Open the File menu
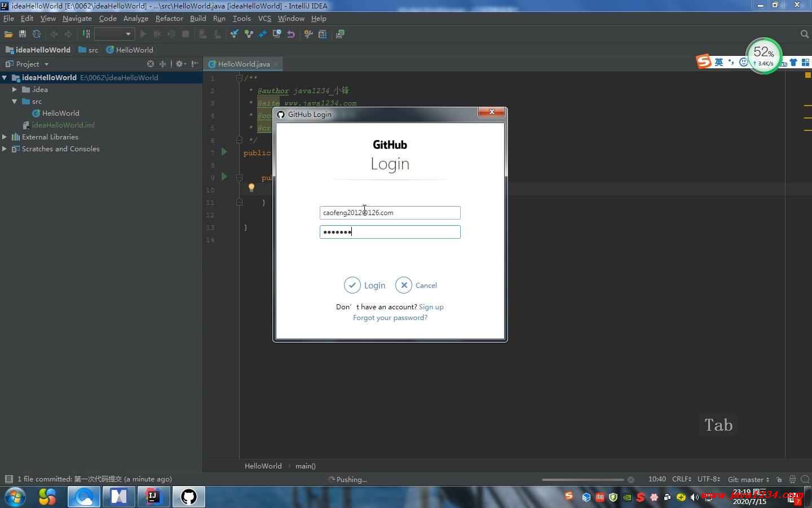This screenshot has height=508, width=812. (x=8, y=19)
